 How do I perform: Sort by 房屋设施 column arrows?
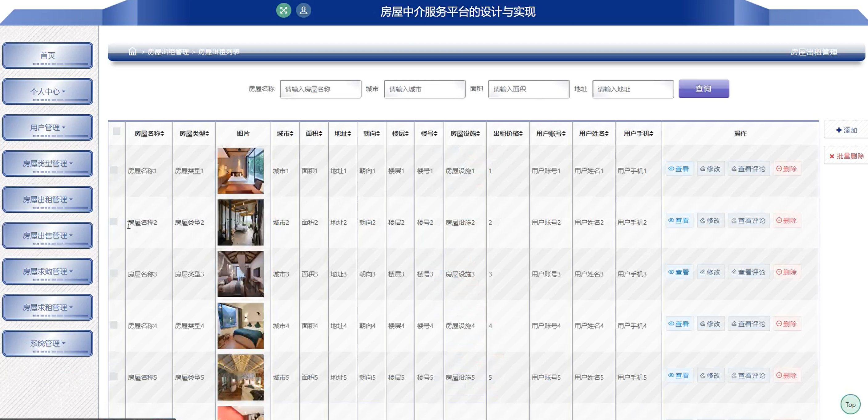pos(478,134)
